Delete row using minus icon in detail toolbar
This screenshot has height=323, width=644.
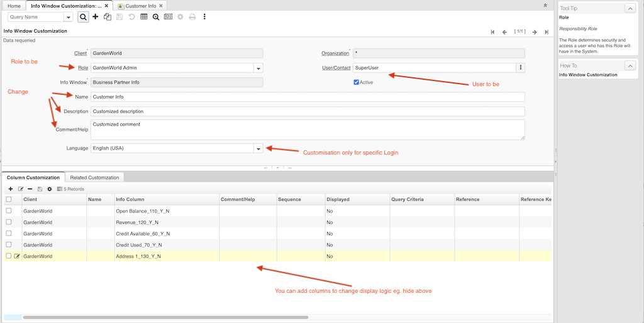[30, 189]
